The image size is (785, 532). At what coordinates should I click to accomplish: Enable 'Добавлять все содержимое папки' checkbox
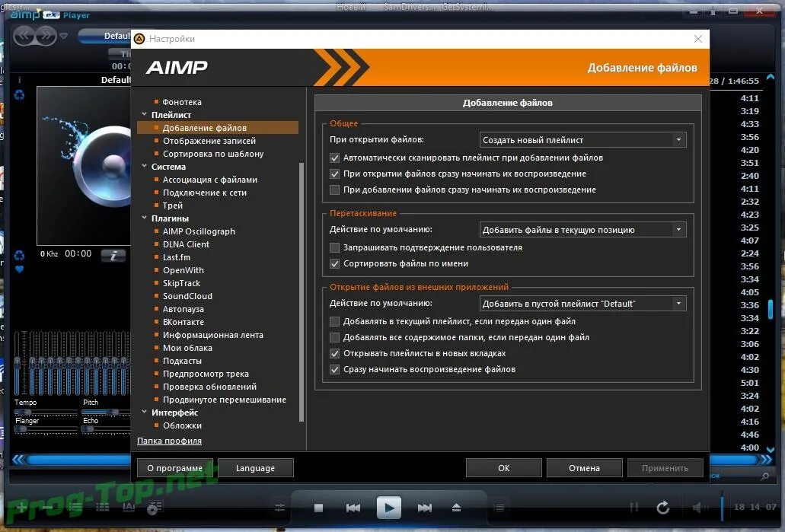point(334,337)
